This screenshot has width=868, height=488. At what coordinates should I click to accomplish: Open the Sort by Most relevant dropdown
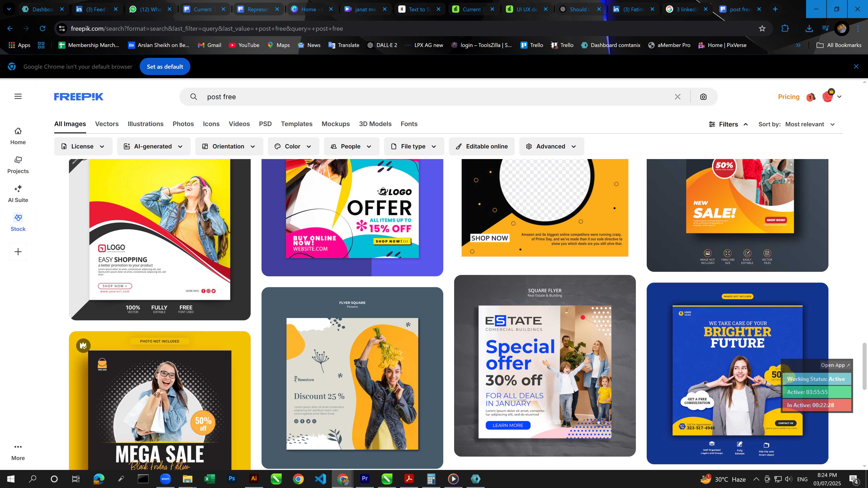pos(810,124)
